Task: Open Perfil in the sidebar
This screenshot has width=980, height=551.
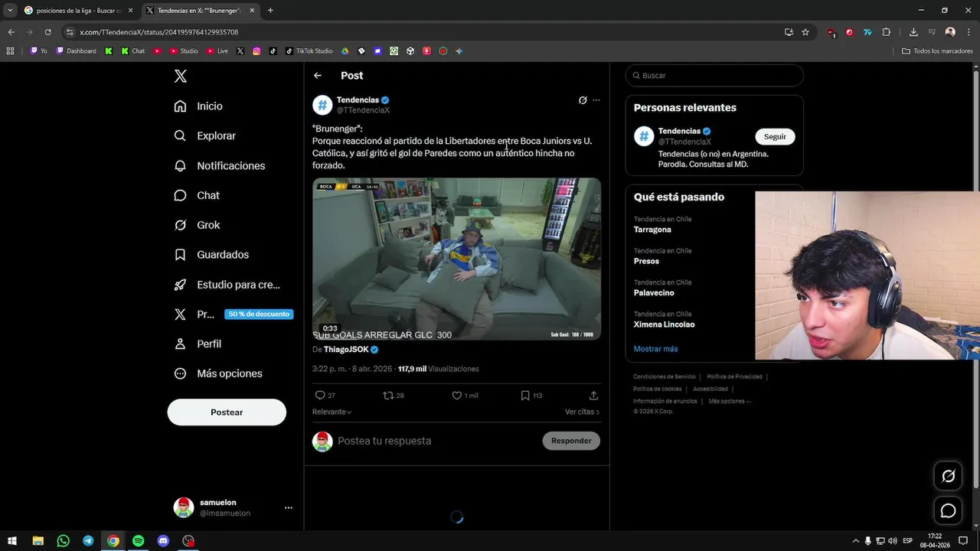Action: [198, 344]
